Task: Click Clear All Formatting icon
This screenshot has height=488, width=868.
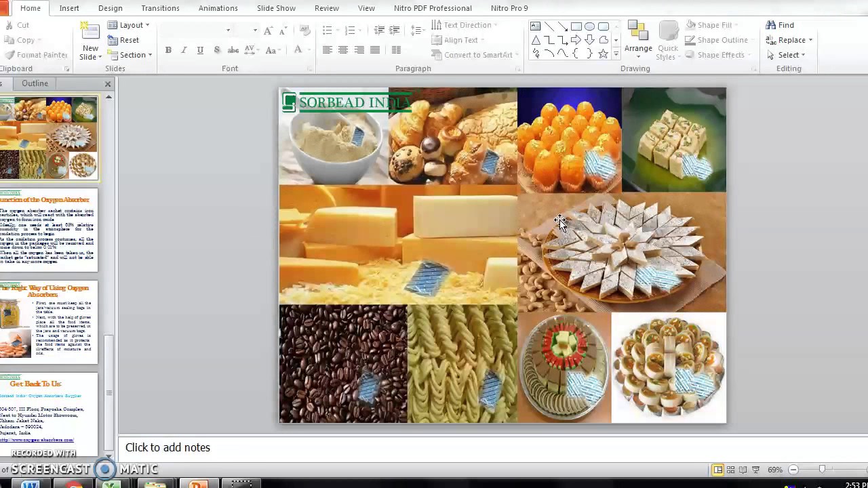Action: pyautogui.click(x=305, y=30)
